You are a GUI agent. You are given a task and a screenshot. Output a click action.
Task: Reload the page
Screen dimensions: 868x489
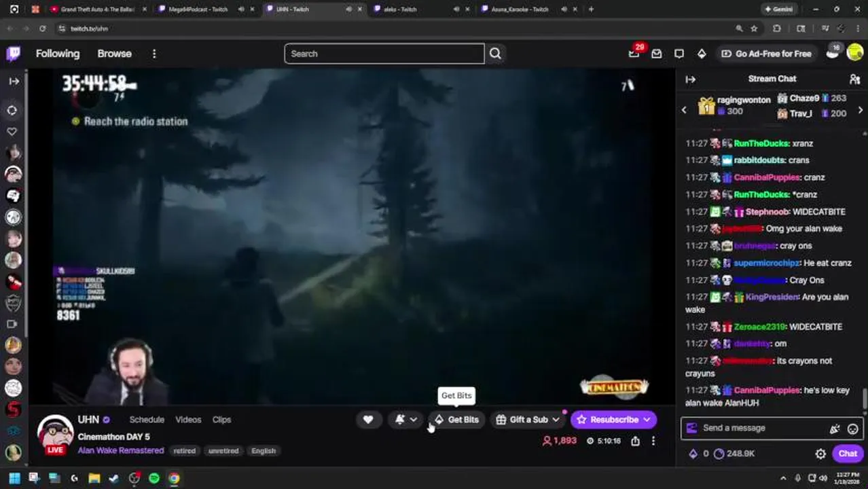click(x=42, y=29)
